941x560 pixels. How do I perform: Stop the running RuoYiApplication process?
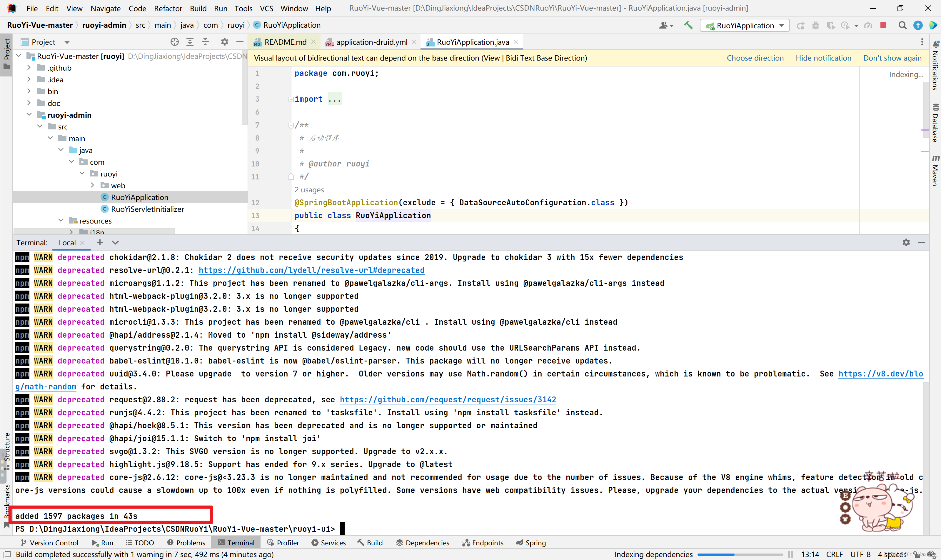pyautogui.click(x=883, y=25)
